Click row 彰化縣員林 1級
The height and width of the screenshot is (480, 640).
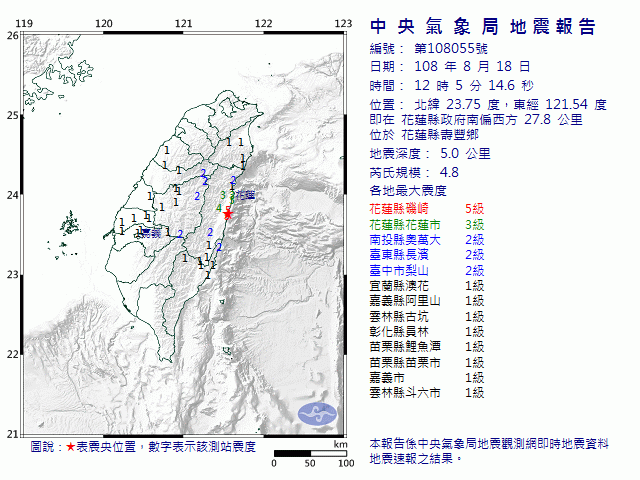427,331
